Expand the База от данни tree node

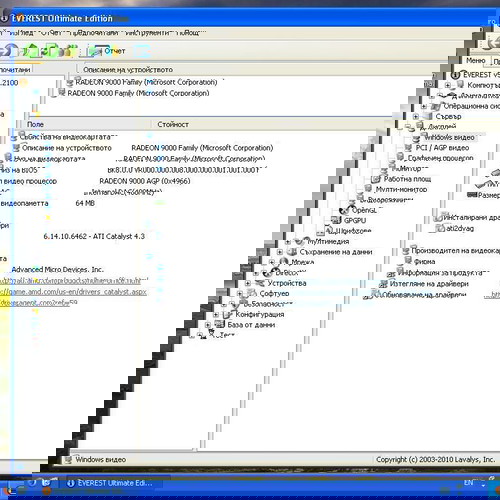208,325
